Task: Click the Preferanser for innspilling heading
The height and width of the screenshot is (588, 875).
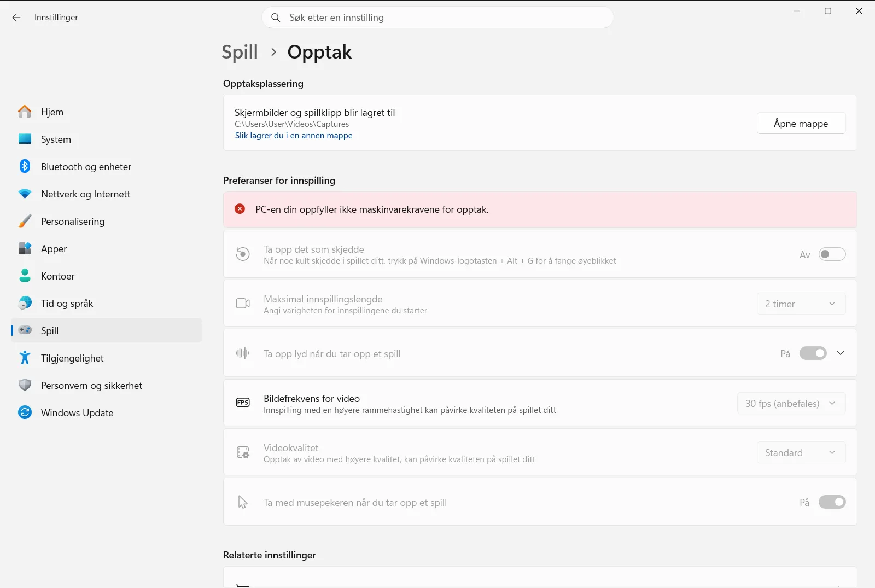Action: pyautogui.click(x=279, y=181)
